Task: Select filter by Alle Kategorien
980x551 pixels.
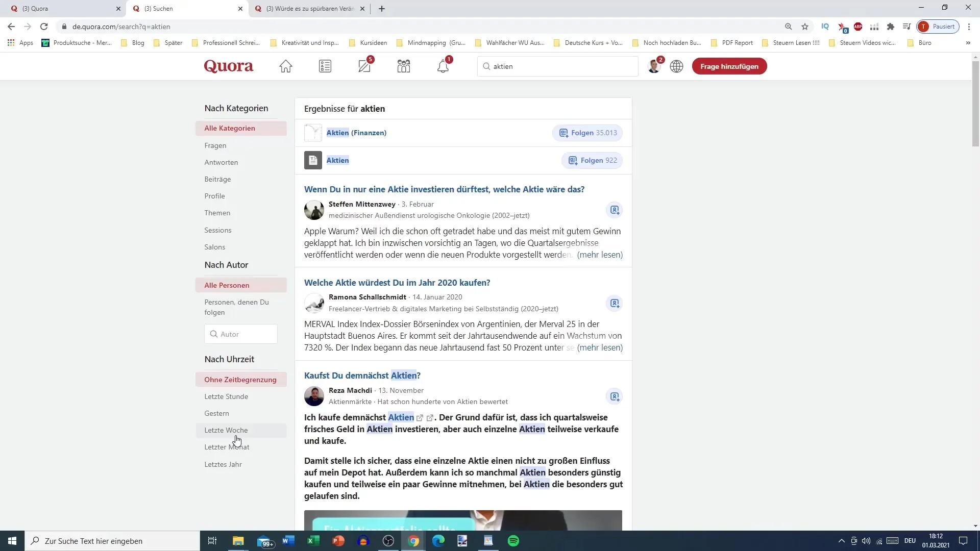Action: [x=230, y=128]
